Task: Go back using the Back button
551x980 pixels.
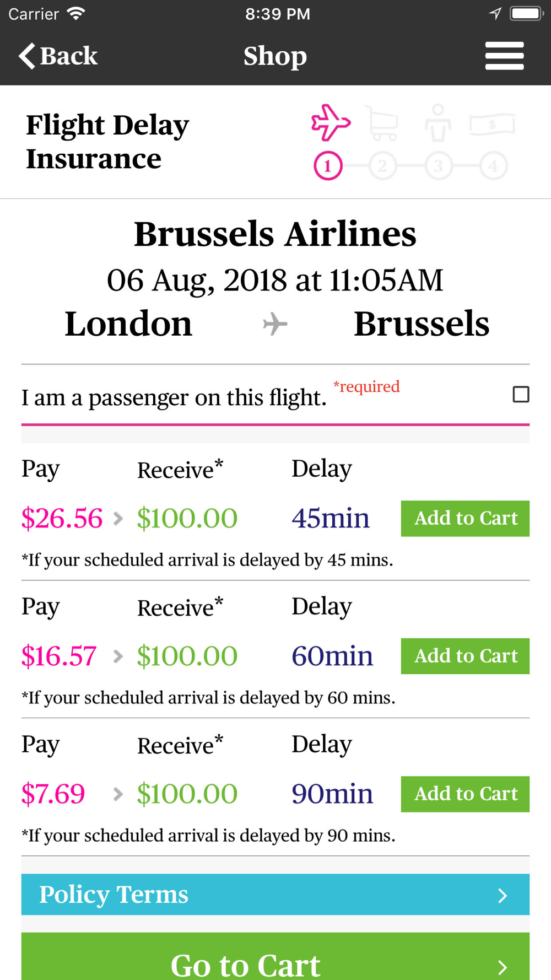Action: click(58, 56)
